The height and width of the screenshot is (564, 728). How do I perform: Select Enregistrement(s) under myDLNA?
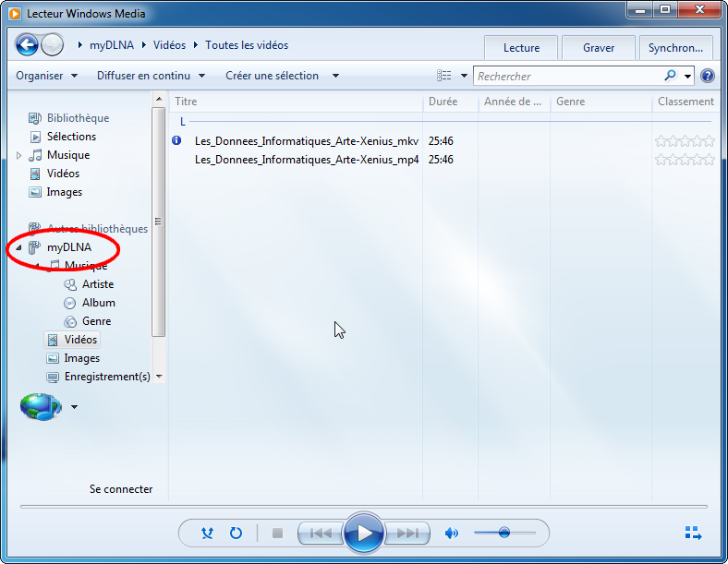107,377
